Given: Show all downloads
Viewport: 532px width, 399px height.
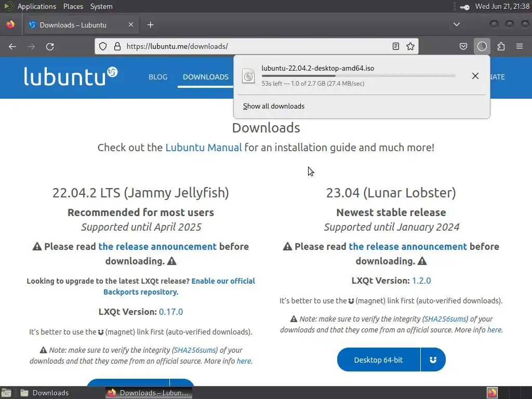Looking at the screenshot, I should point(274,106).
